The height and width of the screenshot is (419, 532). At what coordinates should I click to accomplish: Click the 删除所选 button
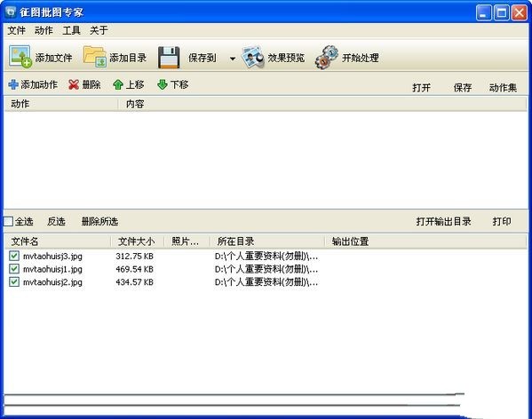(x=99, y=221)
